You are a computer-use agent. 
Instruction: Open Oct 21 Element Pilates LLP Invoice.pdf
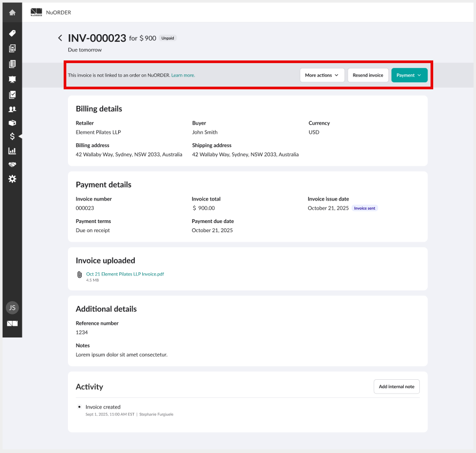(x=125, y=274)
